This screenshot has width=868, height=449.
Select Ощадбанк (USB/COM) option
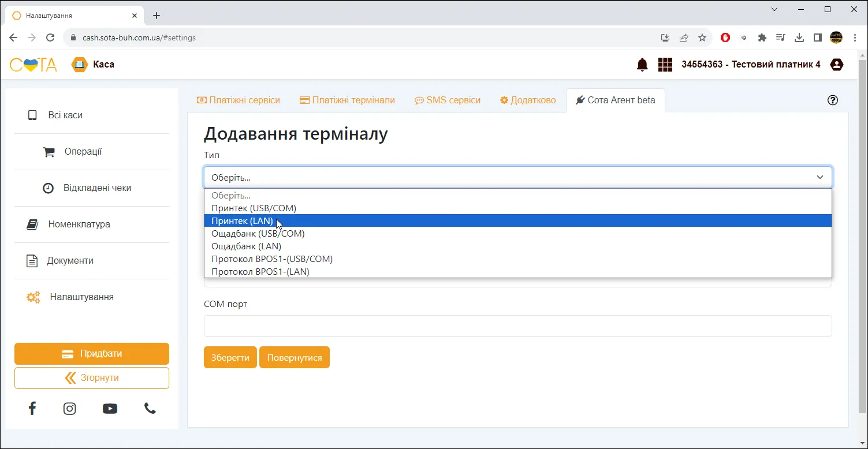click(518, 233)
